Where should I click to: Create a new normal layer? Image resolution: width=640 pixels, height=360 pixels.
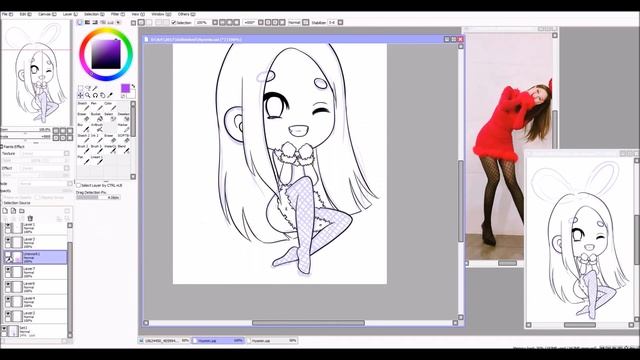tap(5, 211)
